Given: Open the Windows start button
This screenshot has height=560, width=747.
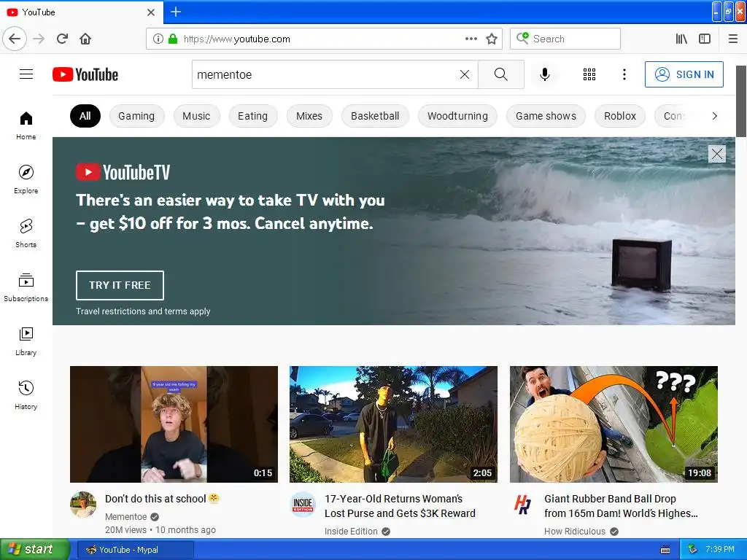Looking at the screenshot, I should (35, 549).
